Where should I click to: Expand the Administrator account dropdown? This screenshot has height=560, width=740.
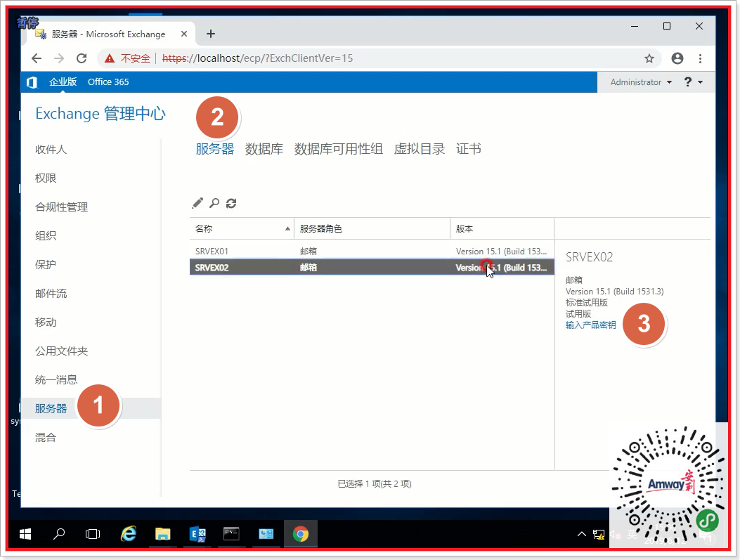[641, 82]
